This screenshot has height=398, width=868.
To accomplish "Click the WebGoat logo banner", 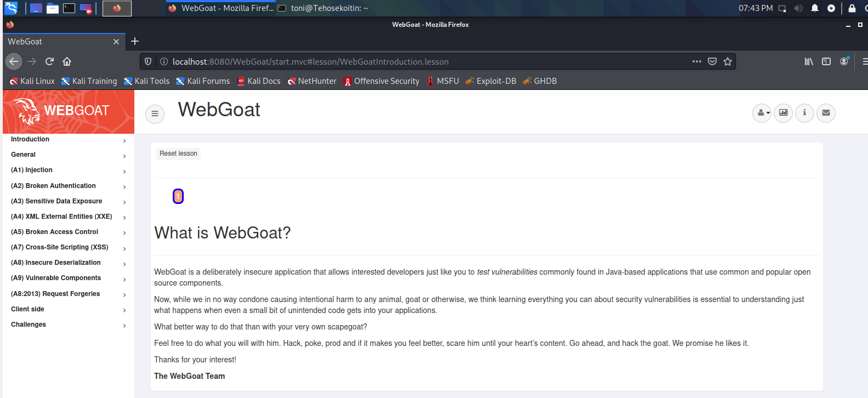I will [x=69, y=111].
